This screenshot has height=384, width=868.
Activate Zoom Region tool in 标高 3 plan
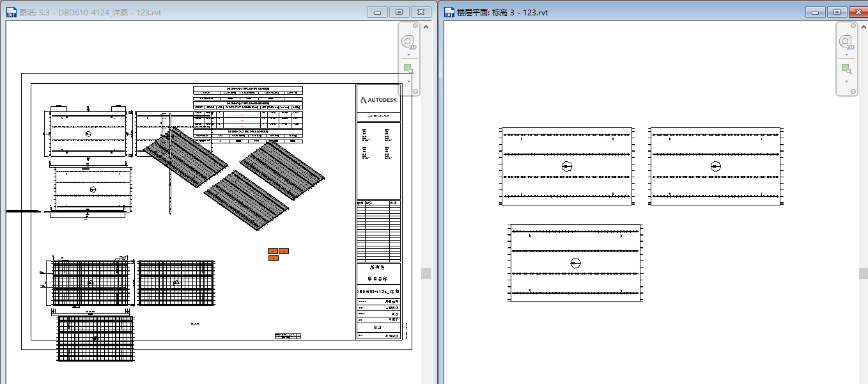click(x=846, y=69)
